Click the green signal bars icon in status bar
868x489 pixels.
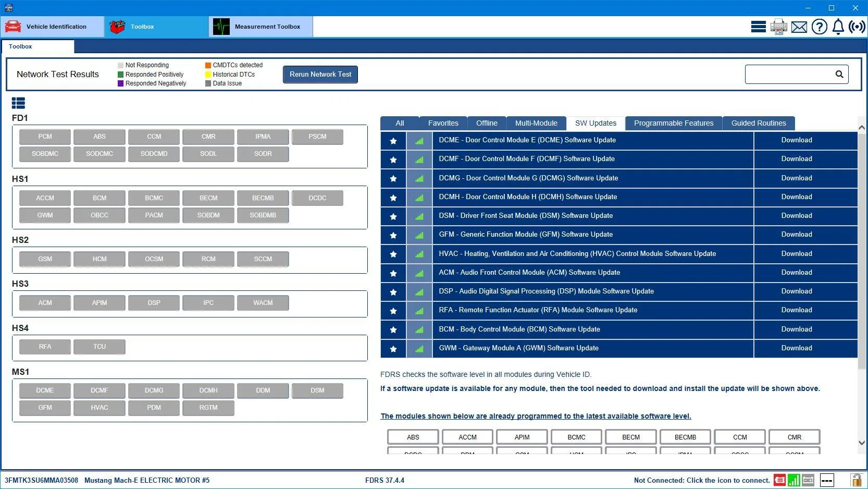[793, 480]
